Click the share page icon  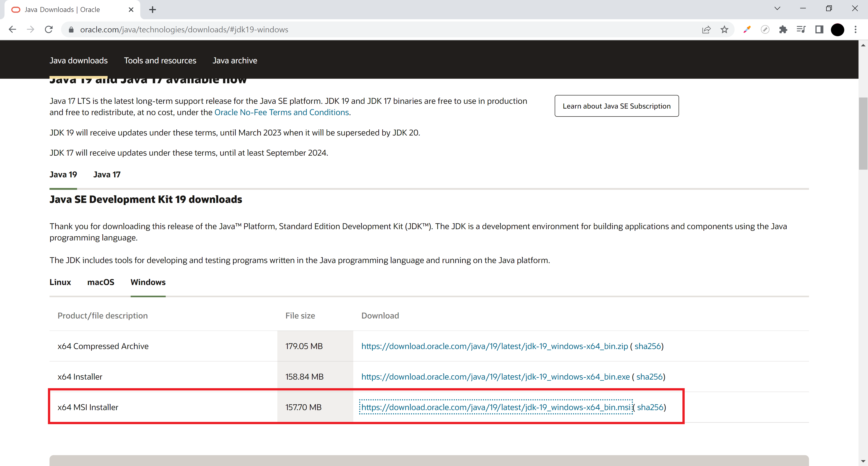click(706, 30)
